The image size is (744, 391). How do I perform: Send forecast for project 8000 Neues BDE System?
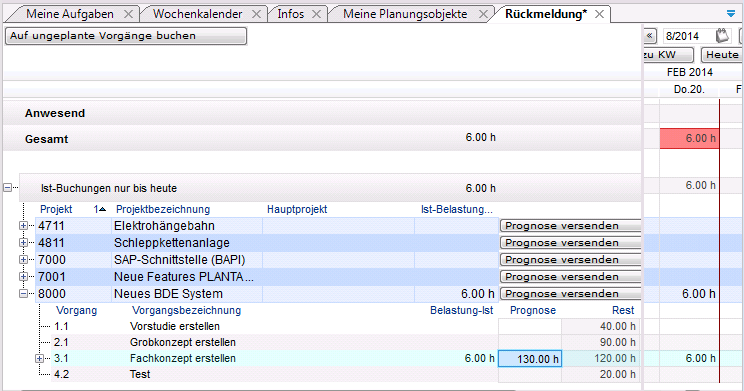tap(570, 294)
